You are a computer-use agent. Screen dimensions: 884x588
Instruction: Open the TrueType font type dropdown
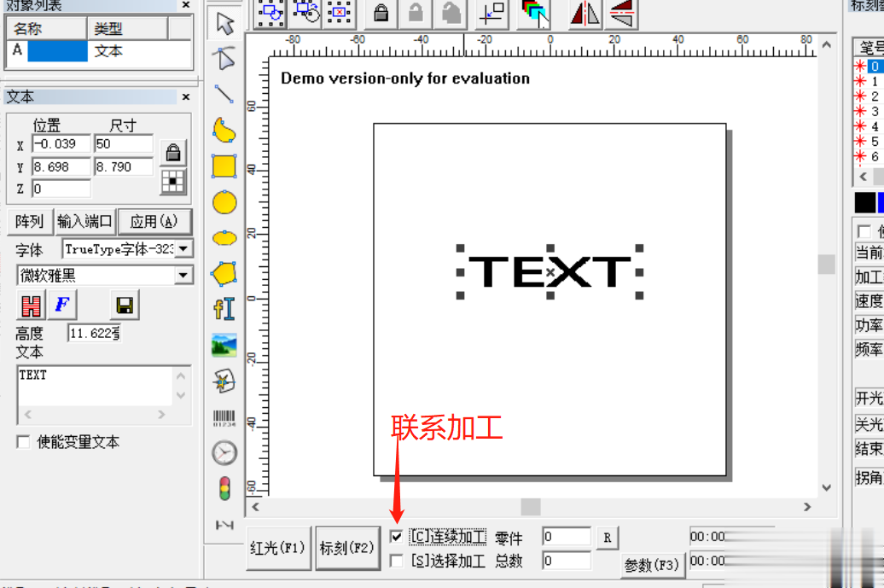coord(183,248)
